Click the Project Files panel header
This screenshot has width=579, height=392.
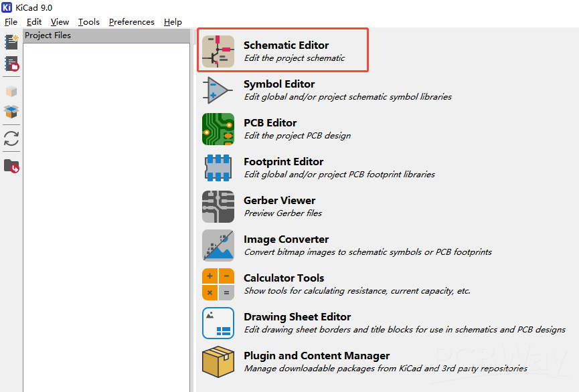[106, 35]
